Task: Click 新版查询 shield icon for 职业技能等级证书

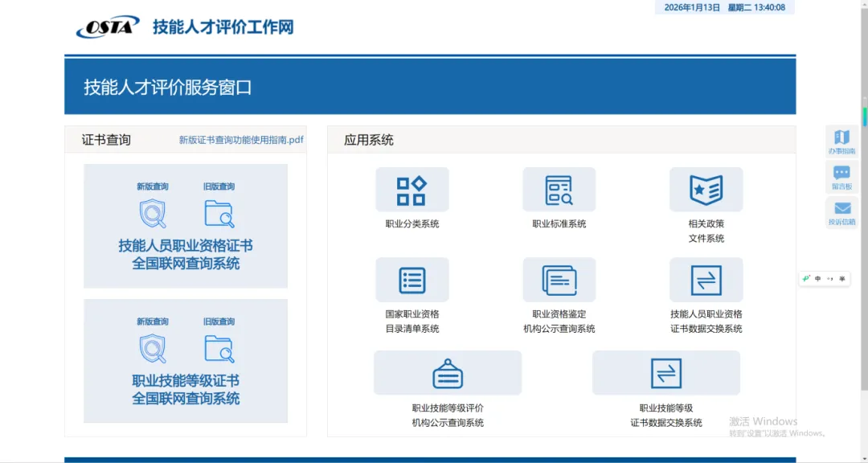Action: pos(152,349)
